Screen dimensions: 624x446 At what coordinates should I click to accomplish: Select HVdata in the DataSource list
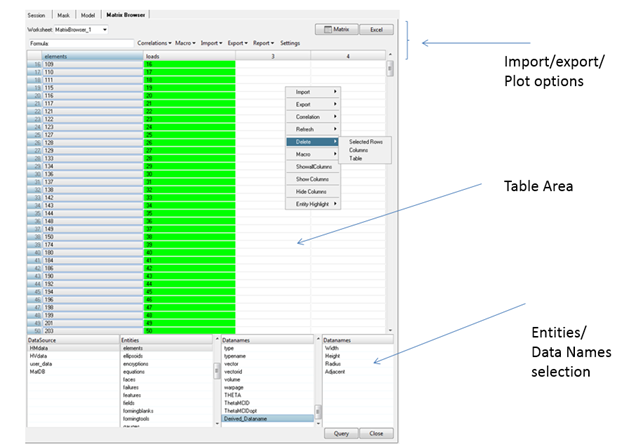(x=73, y=356)
